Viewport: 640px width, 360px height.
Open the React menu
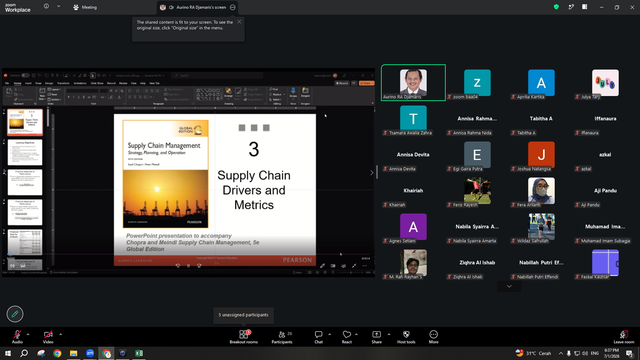347,337
